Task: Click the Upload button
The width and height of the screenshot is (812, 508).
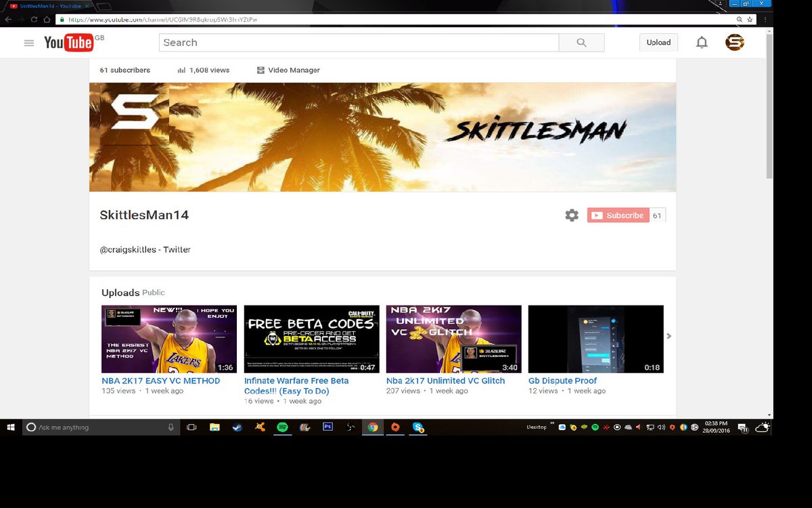Action: tap(658, 43)
